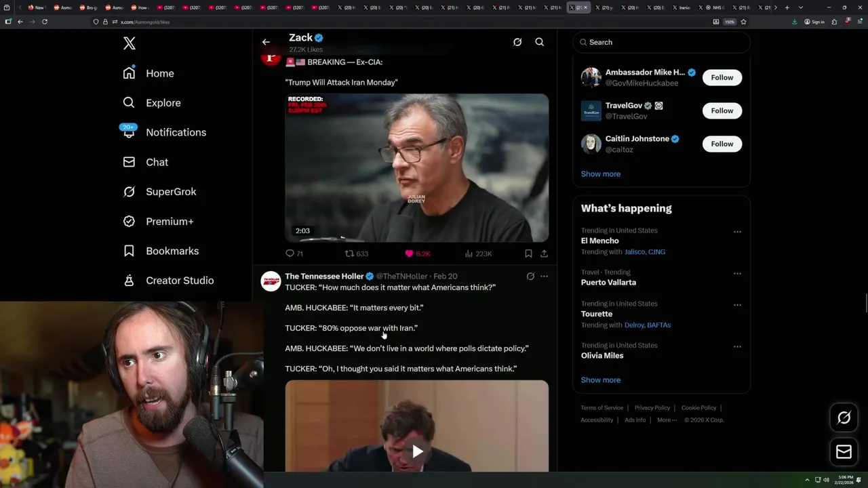Follow Caitlin Johnstone

point(722,144)
